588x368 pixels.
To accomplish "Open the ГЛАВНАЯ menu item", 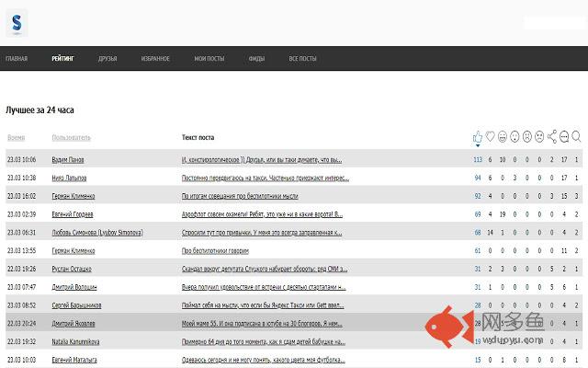I will [17, 59].
